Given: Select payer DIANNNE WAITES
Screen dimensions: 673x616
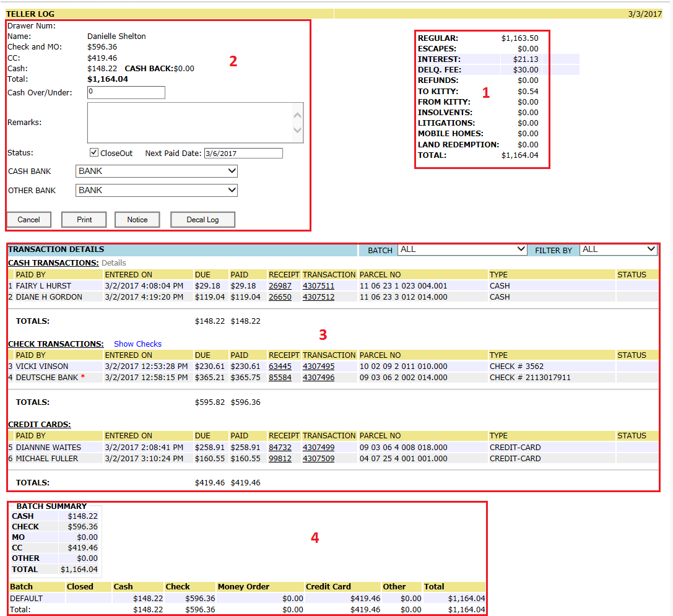Looking at the screenshot, I should (48, 448).
